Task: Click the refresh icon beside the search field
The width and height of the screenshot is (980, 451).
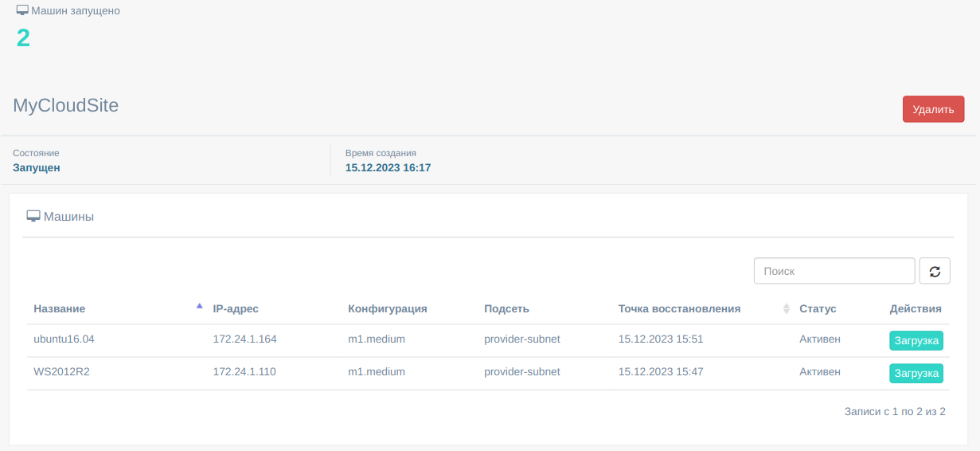Action: 935,271
